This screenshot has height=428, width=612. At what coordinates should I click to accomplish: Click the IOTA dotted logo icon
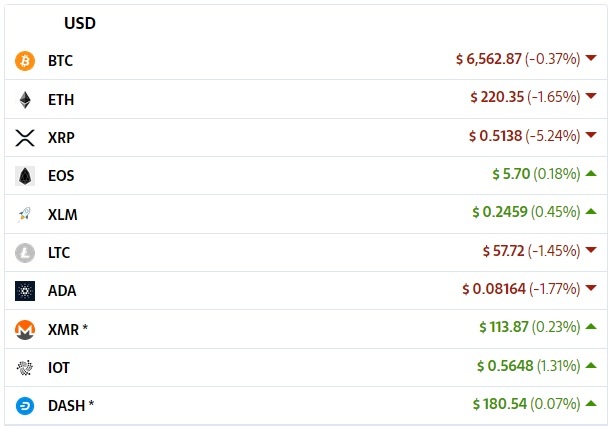[25, 368]
